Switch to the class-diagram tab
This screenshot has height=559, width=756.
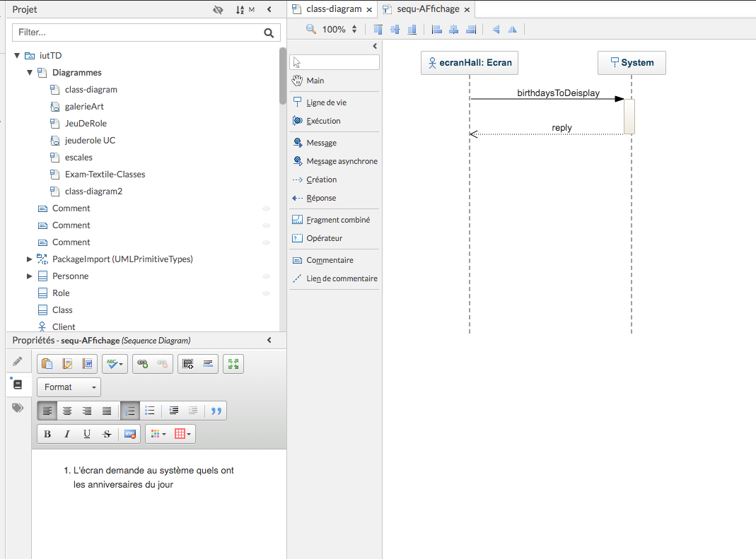[333, 9]
